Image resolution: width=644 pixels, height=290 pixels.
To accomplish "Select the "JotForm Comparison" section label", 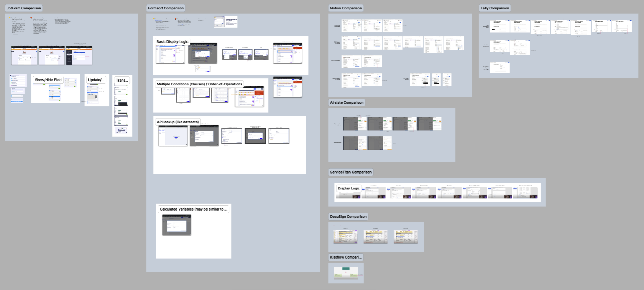I will click(24, 8).
